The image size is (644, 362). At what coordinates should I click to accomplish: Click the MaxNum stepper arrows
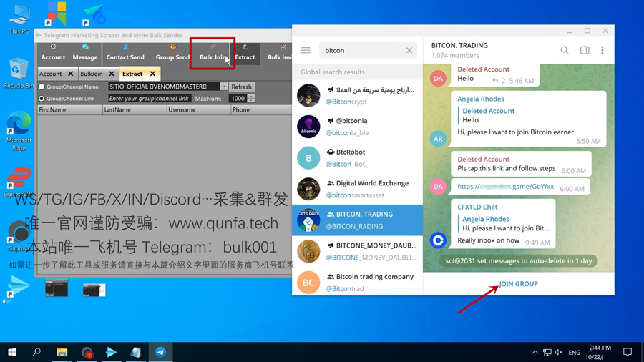251,99
